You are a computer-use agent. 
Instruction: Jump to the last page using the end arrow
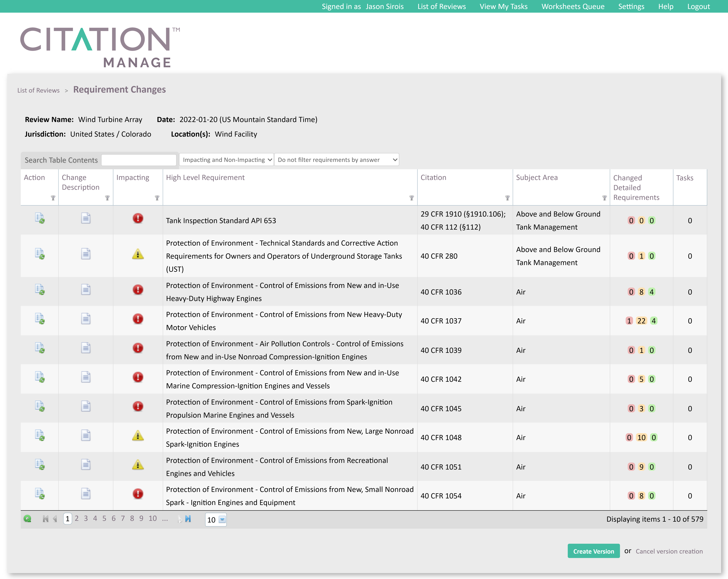[188, 519]
